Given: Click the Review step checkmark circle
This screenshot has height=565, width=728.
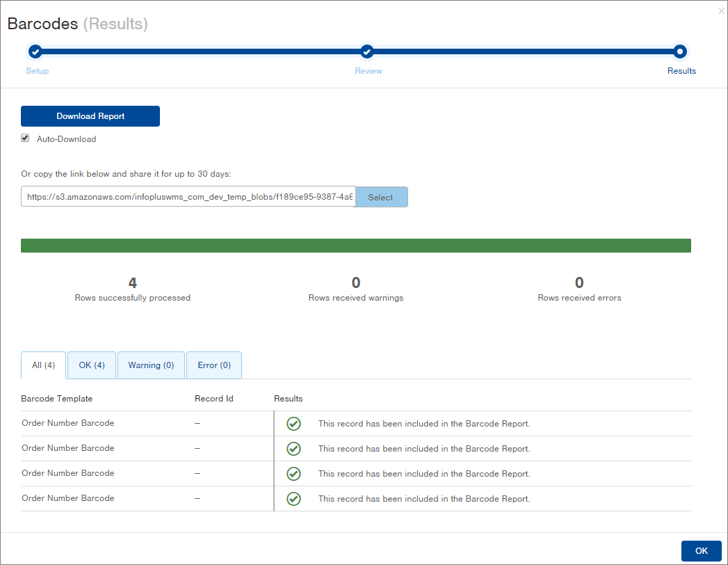Looking at the screenshot, I should click(367, 51).
